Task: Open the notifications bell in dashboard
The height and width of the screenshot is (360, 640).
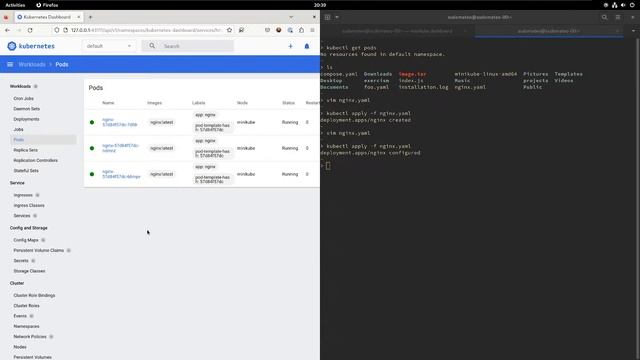Action: click(307, 47)
